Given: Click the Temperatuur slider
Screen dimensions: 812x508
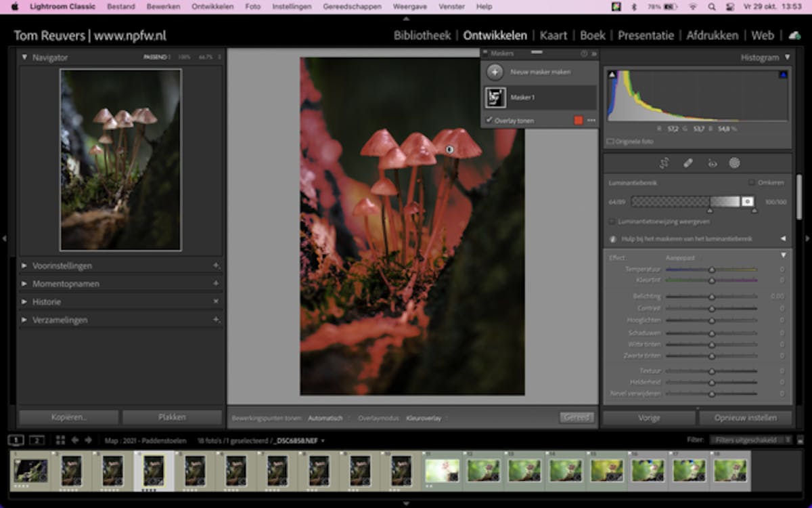Looking at the screenshot, I should click(711, 269).
